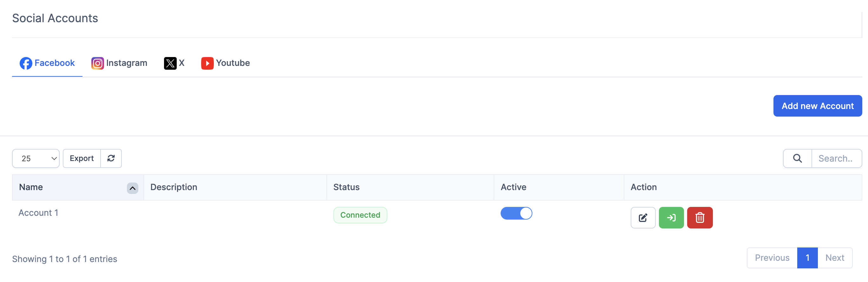Click the X logo icon
Screen dimensions: 868x282
click(170, 63)
